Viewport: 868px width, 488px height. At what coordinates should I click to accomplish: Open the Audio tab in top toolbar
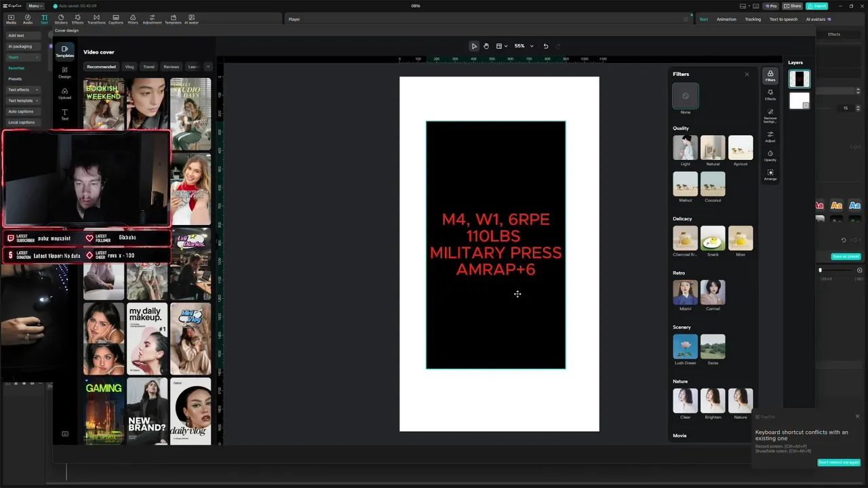pos(28,19)
